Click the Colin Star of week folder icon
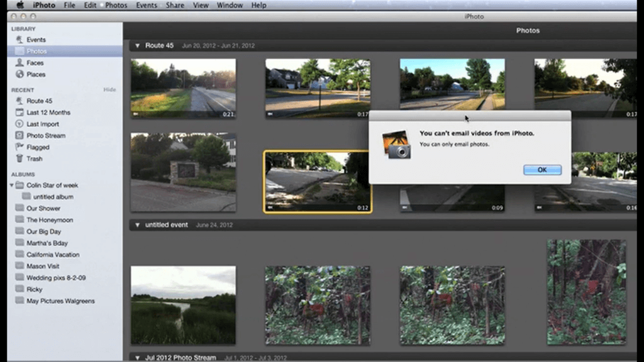The image size is (644, 362). point(19,185)
